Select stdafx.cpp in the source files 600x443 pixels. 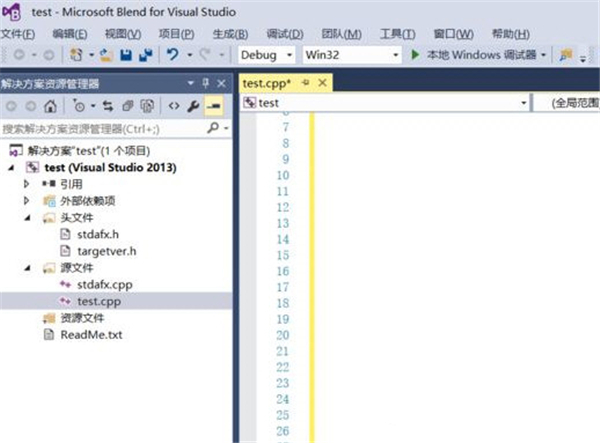pyautogui.click(x=103, y=284)
